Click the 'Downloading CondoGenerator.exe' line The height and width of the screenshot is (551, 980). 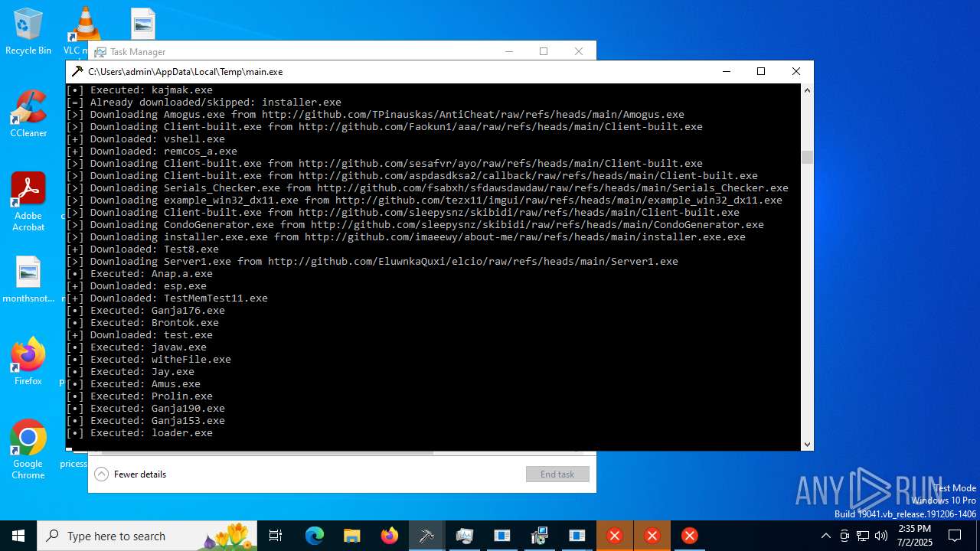pos(415,224)
